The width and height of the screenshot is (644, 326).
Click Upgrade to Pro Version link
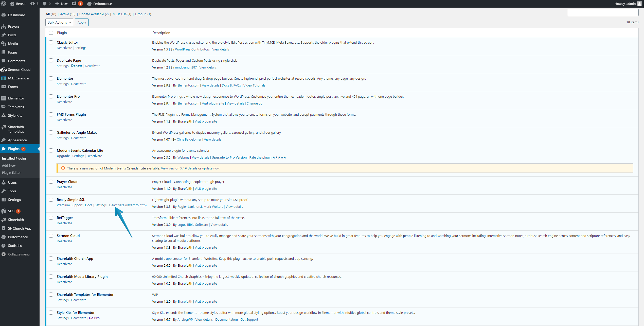(229, 158)
